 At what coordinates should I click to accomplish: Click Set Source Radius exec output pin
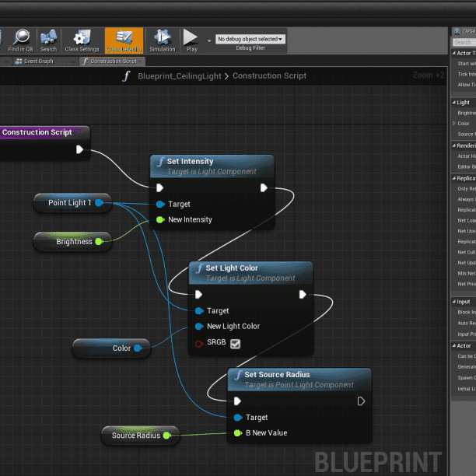point(361,401)
